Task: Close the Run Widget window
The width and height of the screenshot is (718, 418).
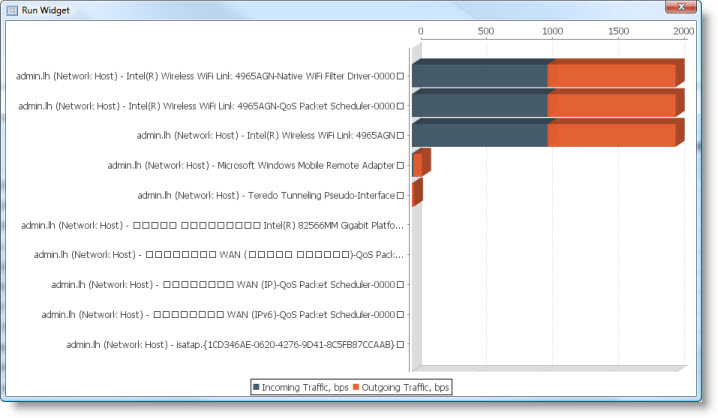Action: click(681, 7)
